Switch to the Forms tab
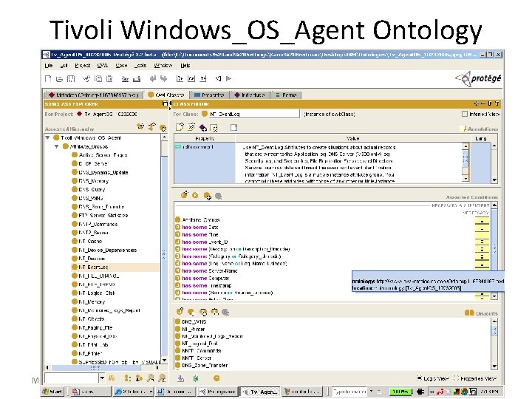The height and width of the screenshot is (399, 532). [286, 95]
